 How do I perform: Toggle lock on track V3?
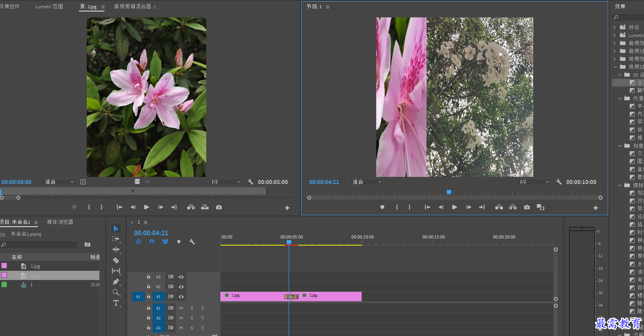point(149,277)
